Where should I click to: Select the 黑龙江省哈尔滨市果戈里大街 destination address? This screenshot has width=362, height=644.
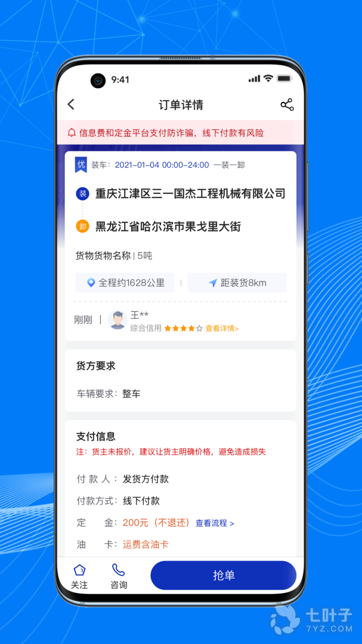click(168, 227)
